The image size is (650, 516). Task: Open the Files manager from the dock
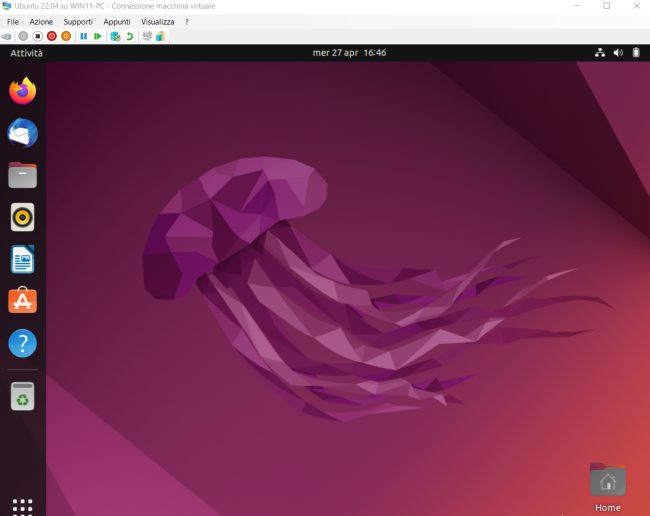point(23,175)
